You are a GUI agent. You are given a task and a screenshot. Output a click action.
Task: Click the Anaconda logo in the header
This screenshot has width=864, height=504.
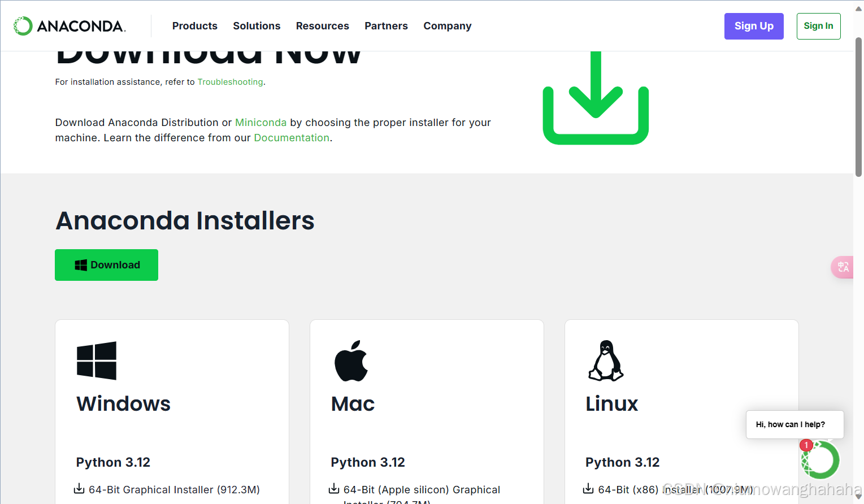(x=69, y=25)
